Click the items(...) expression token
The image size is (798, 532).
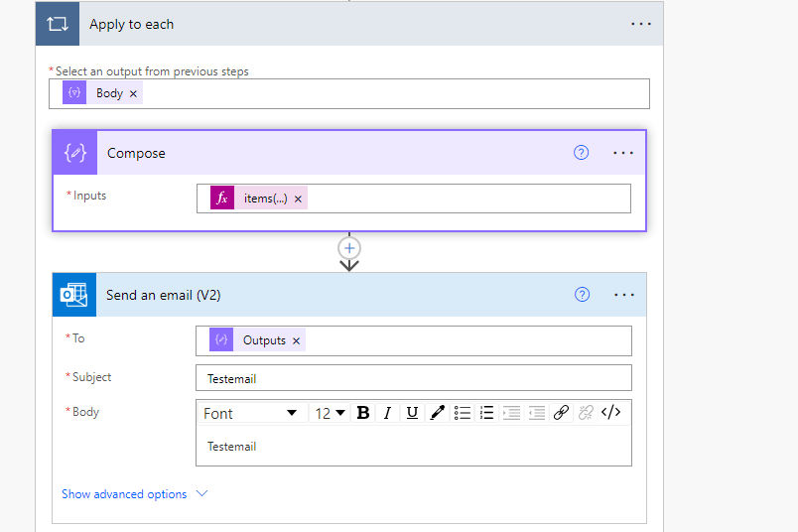tap(259, 199)
